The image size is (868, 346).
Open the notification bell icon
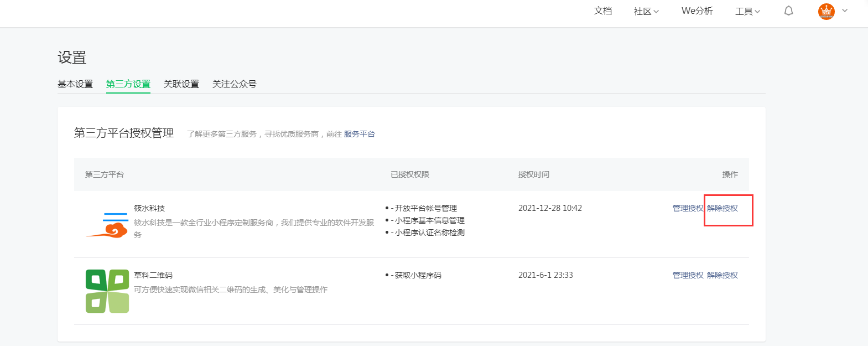788,11
